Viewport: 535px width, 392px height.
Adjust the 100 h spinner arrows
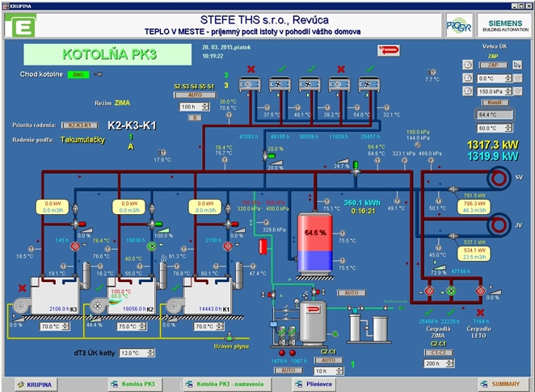click(205, 107)
